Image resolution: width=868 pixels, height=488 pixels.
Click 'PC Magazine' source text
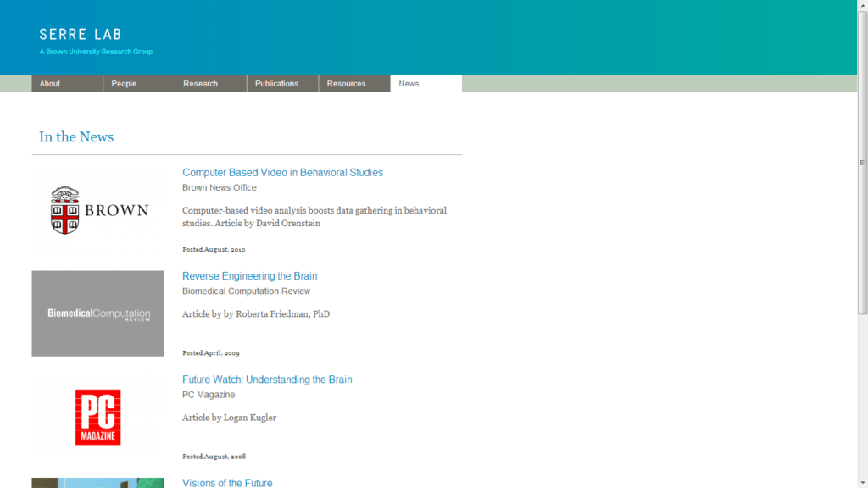pos(209,395)
